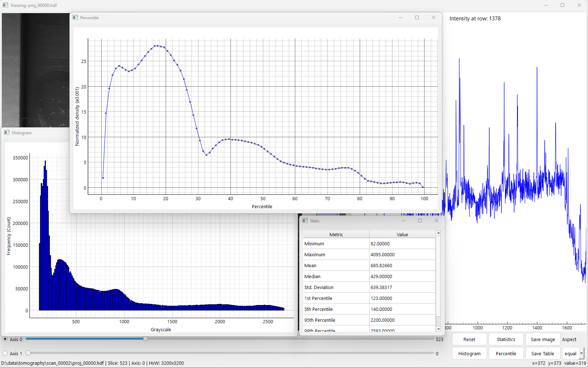The width and height of the screenshot is (588, 368).
Task: Click the Value column header
Action: (402, 234)
